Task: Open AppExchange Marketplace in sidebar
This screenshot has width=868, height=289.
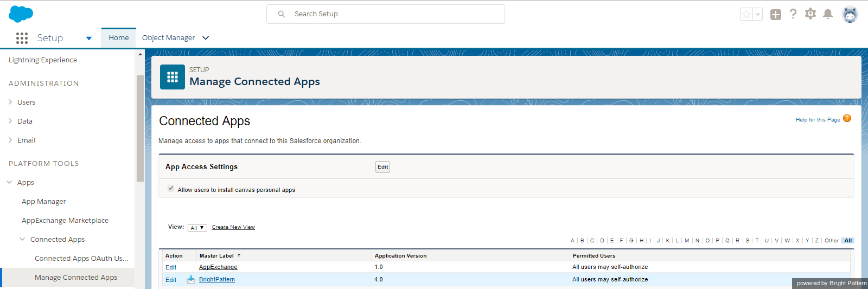Action: click(65, 220)
